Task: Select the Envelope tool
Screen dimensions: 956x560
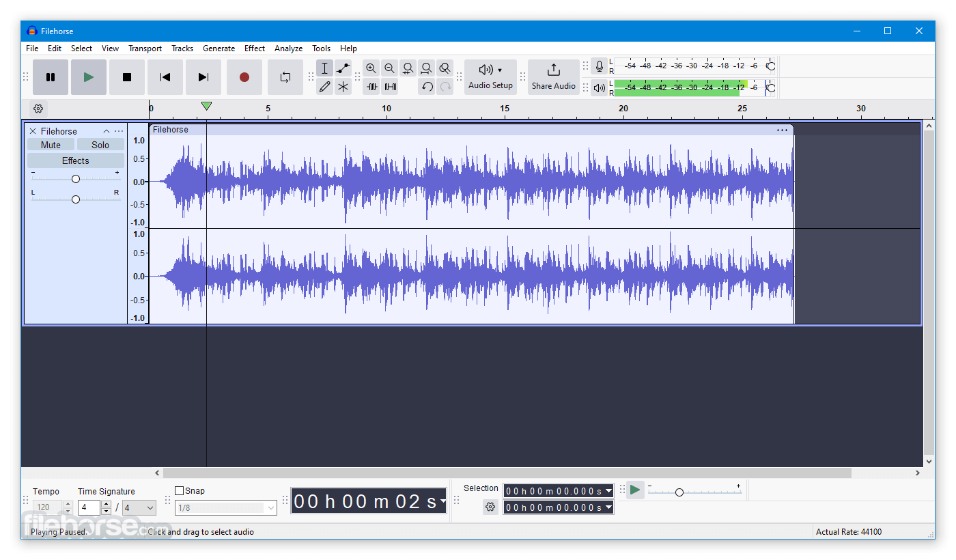Action: (x=343, y=68)
